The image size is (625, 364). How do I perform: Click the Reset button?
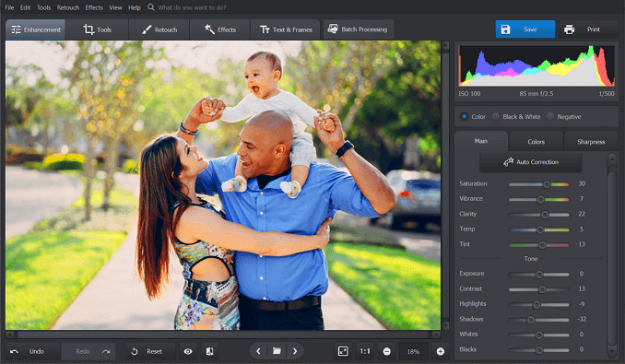(150, 351)
